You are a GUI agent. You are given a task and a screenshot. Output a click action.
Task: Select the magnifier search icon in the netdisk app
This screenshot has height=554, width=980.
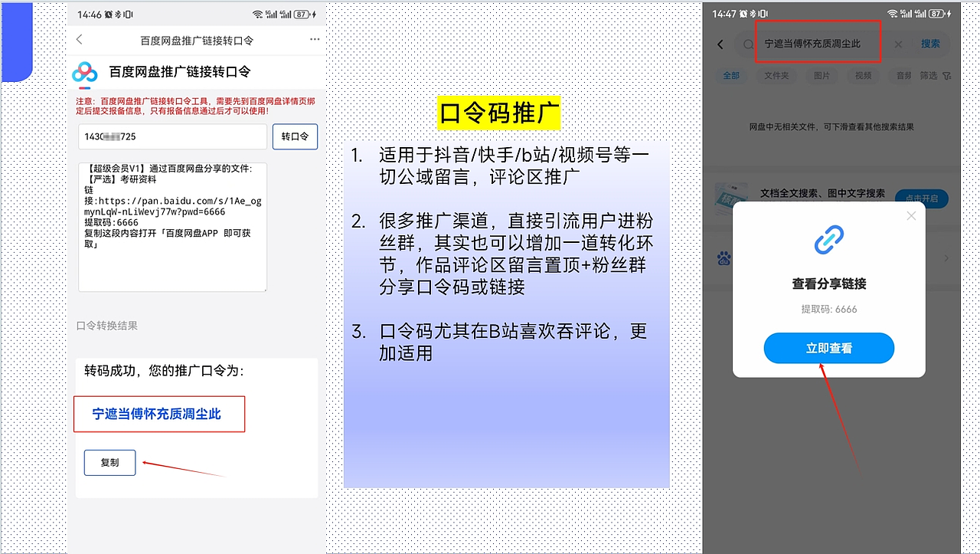747,44
